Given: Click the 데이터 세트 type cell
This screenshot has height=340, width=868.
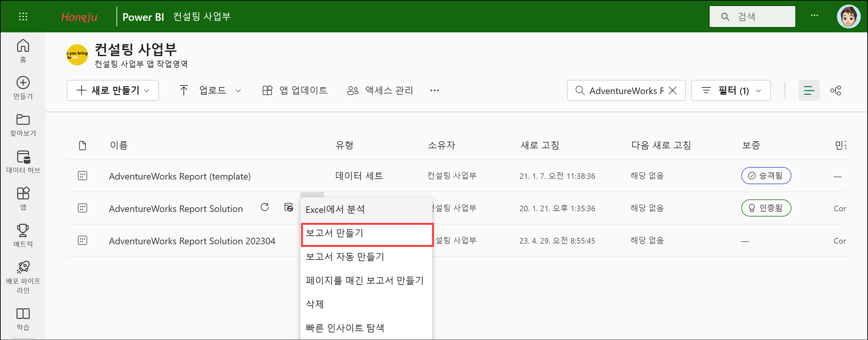Looking at the screenshot, I should (359, 176).
